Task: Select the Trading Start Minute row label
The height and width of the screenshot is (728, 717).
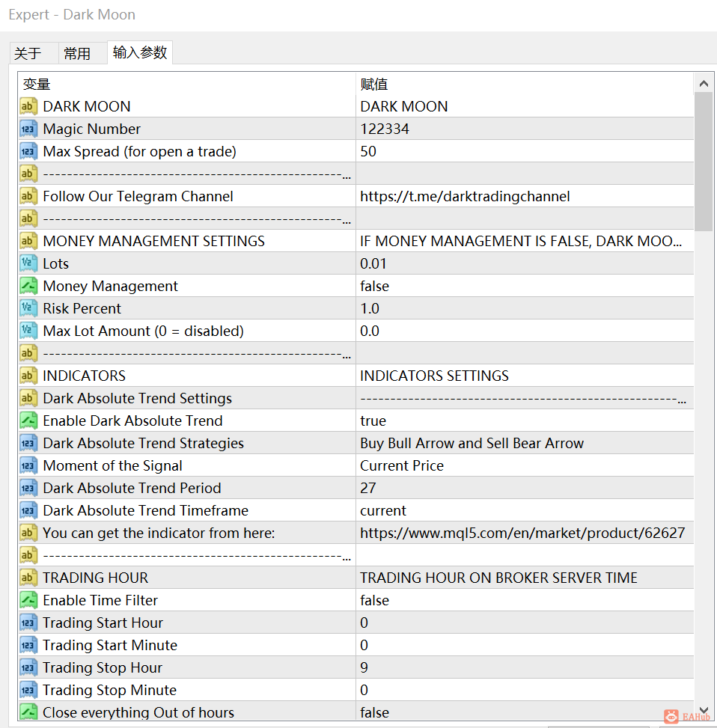Action: 110,646
